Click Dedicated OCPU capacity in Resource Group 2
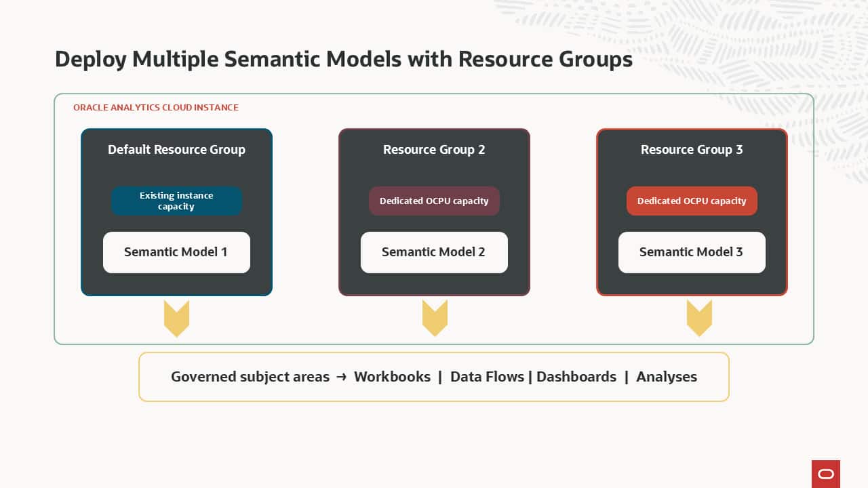The image size is (868, 488). [x=434, y=201]
